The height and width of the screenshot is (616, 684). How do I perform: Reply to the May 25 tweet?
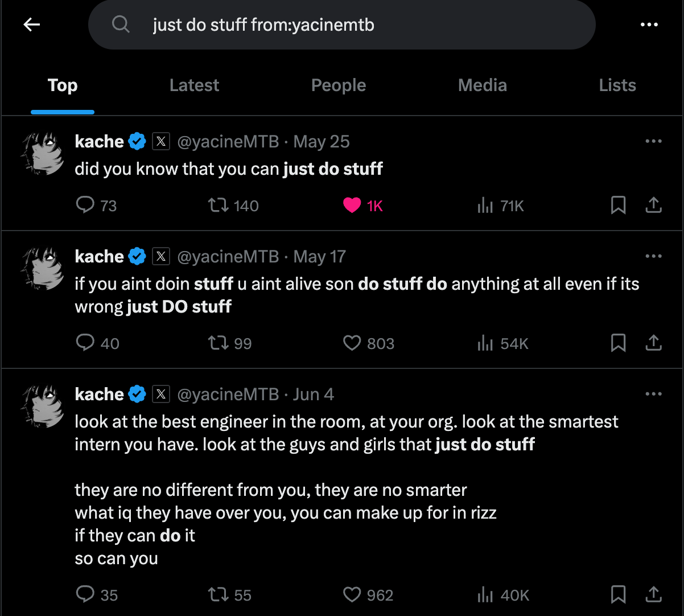[85, 205]
